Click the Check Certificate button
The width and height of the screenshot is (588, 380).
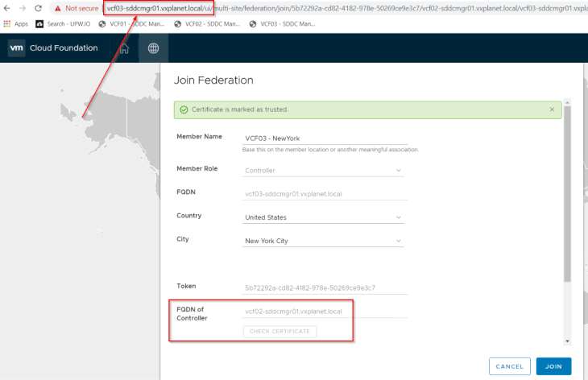tap(280, 331)
